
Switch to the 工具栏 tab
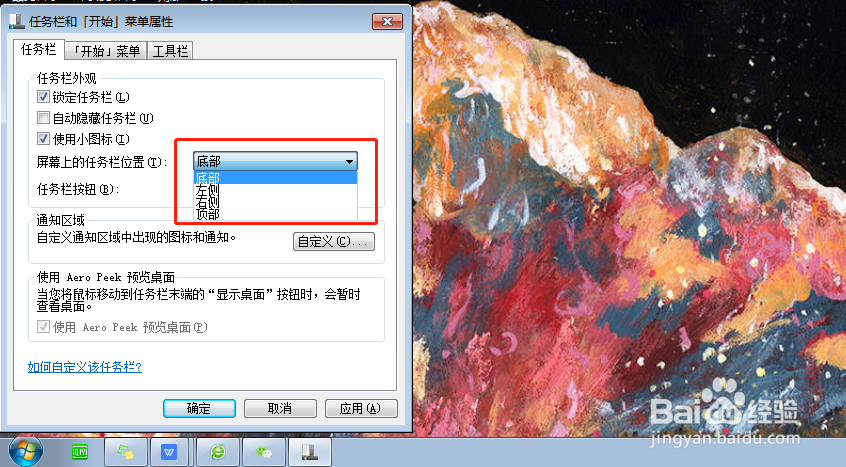click(x=170, y=51)
